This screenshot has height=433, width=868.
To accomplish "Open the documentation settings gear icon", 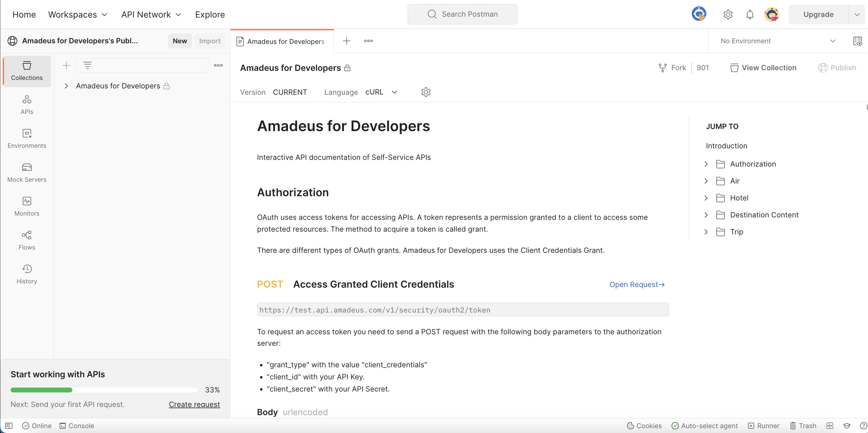I will [426, 92].
